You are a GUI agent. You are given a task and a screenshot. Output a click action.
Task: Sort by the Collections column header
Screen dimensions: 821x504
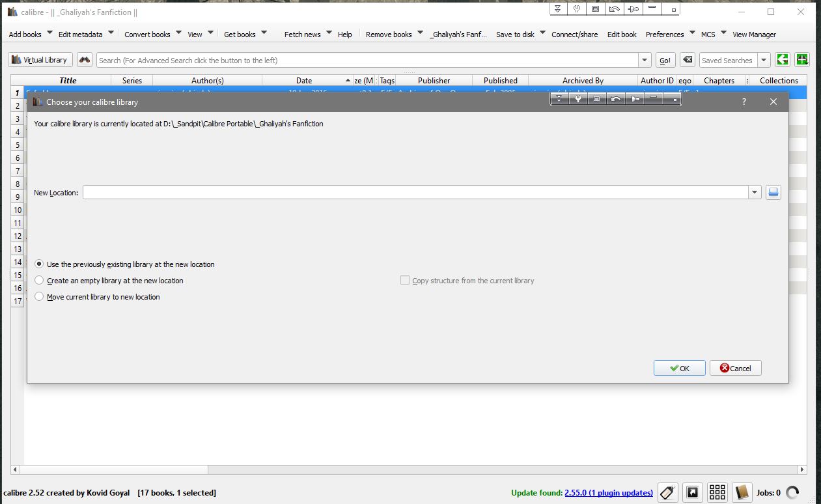tap(779, 81)
